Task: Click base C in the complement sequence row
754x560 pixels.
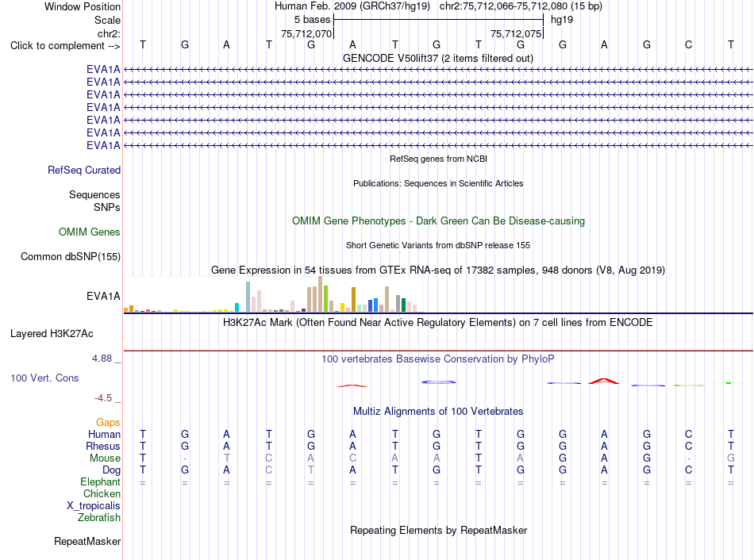Action: (689, 44)
